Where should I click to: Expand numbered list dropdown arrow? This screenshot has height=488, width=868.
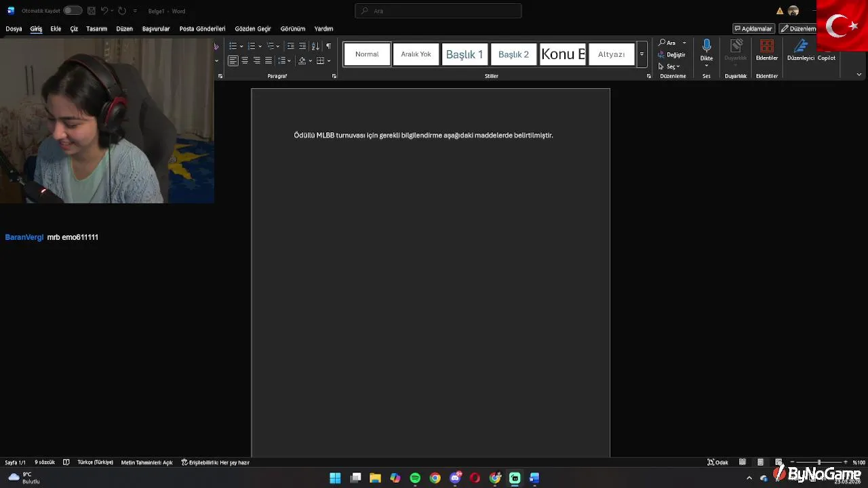tap(260, 47)
